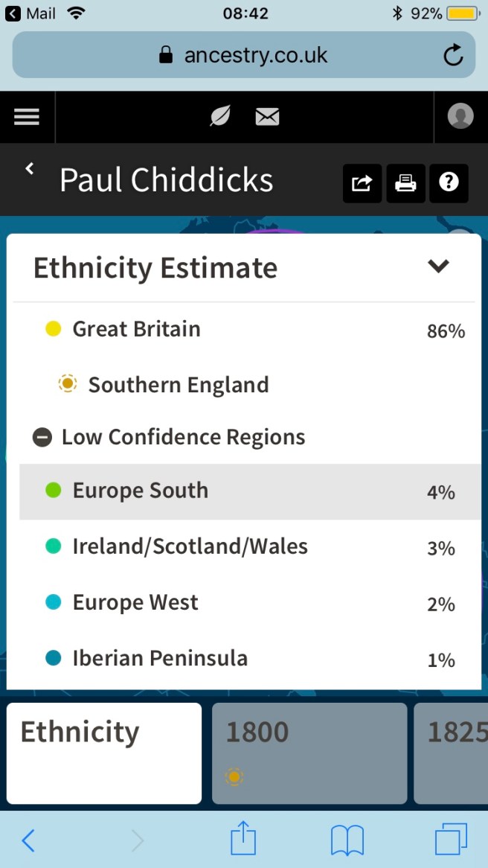Image resolution: width=488 pixels, height=868 pixels.
Task: Open the help question mark icon
Action: tap(449, 183)
